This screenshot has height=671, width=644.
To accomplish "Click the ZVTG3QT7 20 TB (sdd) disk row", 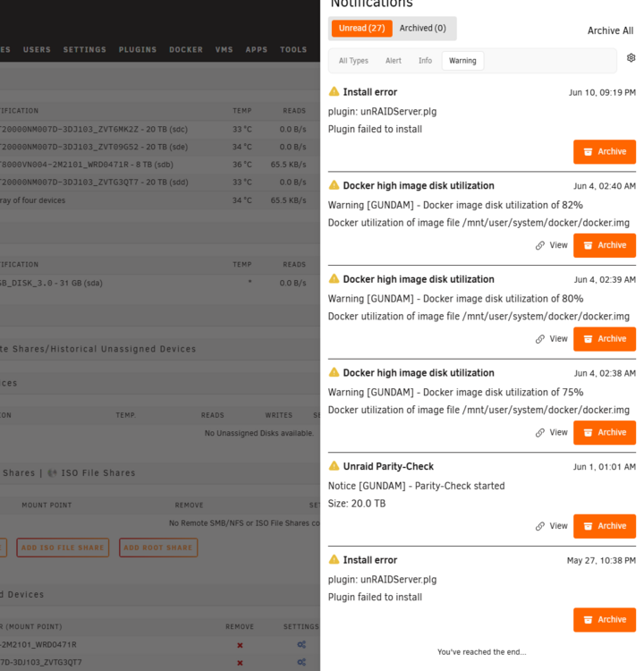I will click(160, 183).
